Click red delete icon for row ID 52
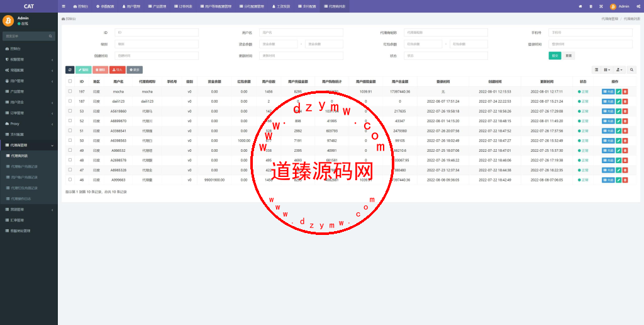Image resolution: width=644 pixels, height=325 pixels. [x=625, y=122]
